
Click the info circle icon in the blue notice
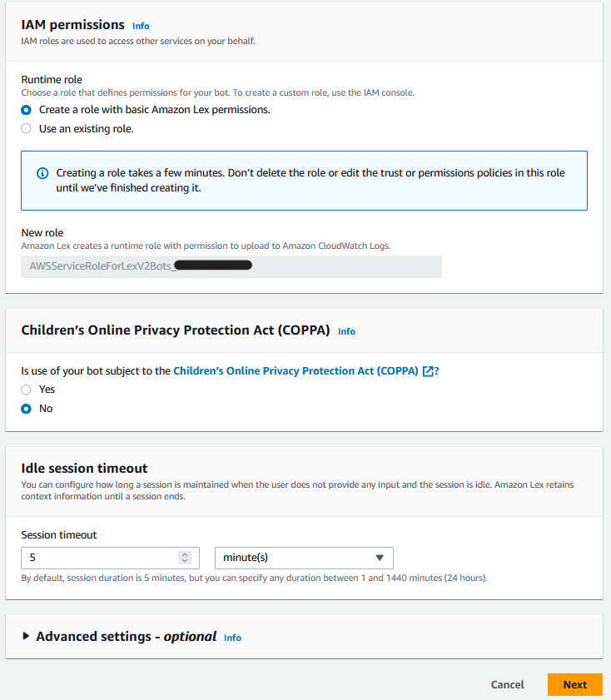(x=42, y=173)
